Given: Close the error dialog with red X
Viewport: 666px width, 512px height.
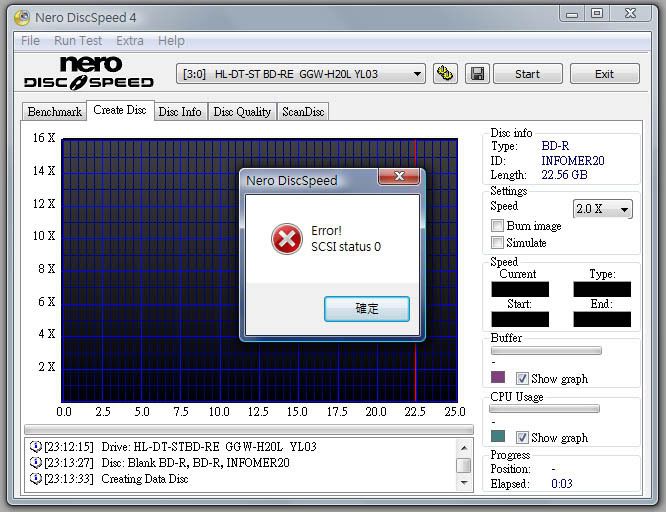Looking at the screenshot, I should click(399, 176).
